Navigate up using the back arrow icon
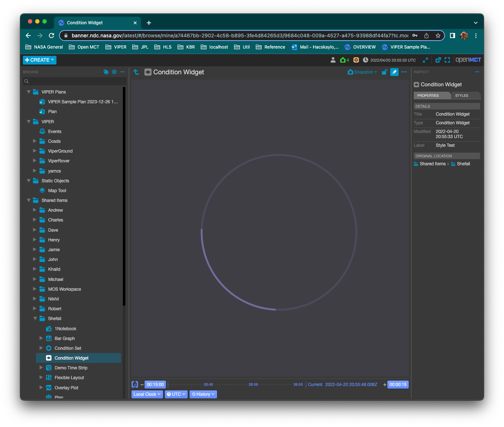This screenshot has width=504, height=427. (x=136, y=72)
